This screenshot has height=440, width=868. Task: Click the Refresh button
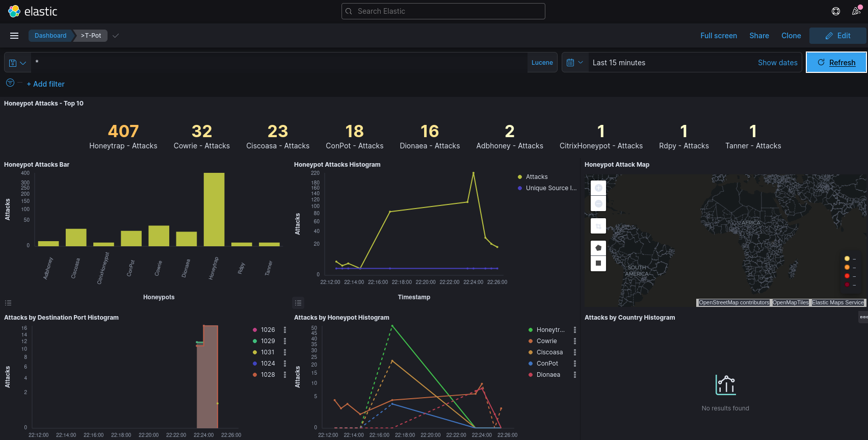tap(836, 62)
